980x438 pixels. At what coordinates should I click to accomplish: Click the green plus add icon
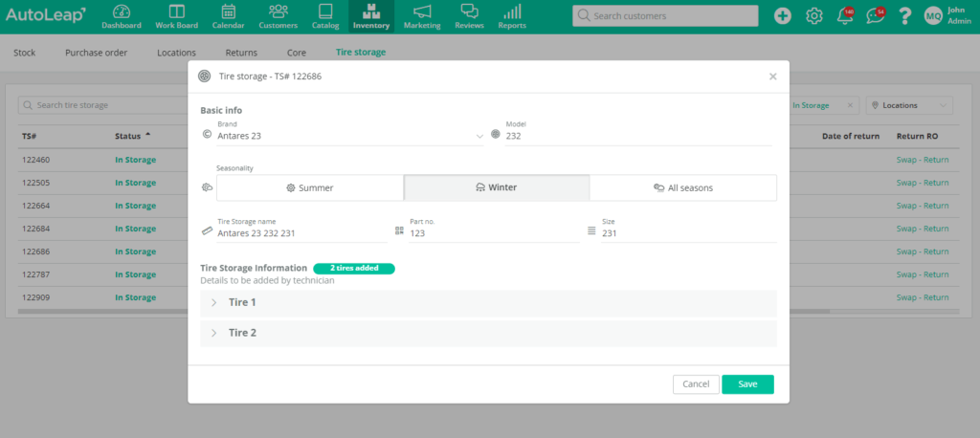[x=783, y=16]
